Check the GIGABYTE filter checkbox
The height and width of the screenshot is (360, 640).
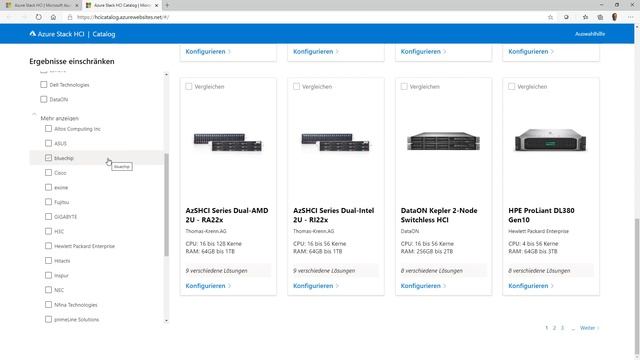pos(49,217)
